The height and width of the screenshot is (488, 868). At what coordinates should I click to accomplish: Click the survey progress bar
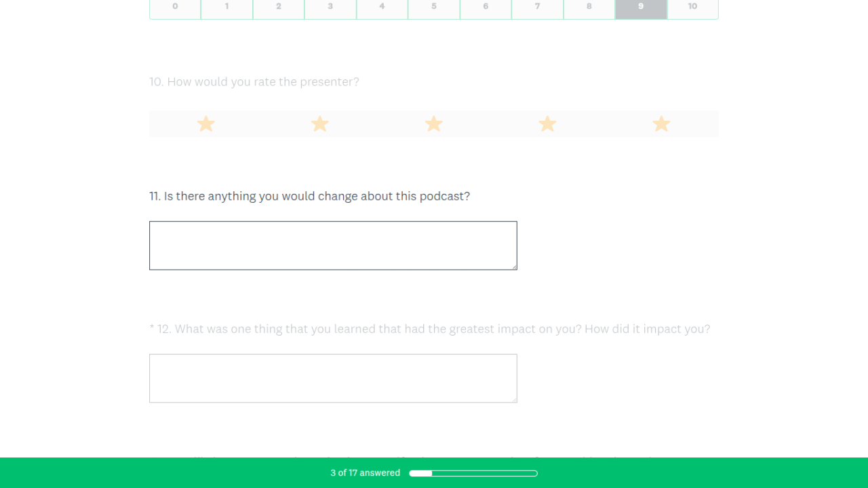[x=473, y=473]
